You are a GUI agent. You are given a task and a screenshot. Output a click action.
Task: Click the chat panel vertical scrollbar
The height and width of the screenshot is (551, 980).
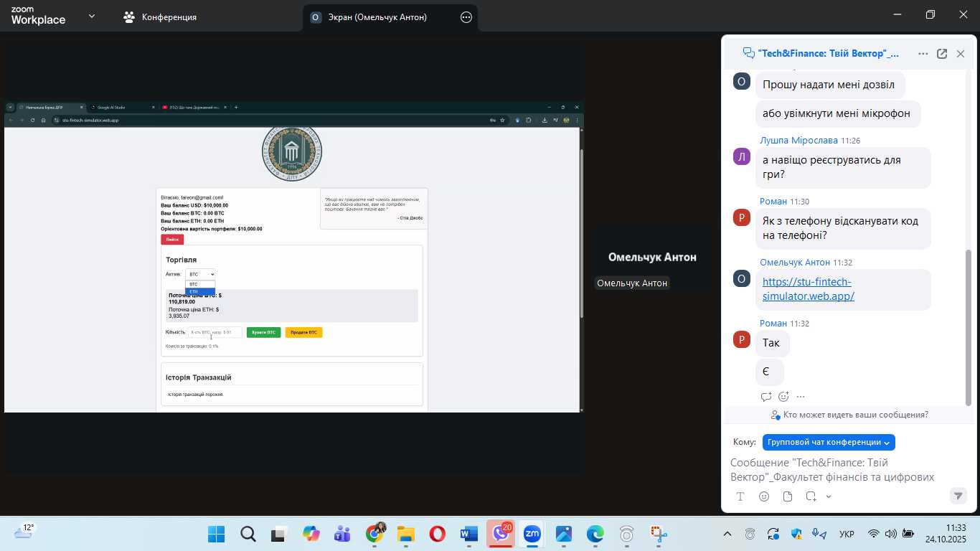pyautogui.click(x=969, y=323)
